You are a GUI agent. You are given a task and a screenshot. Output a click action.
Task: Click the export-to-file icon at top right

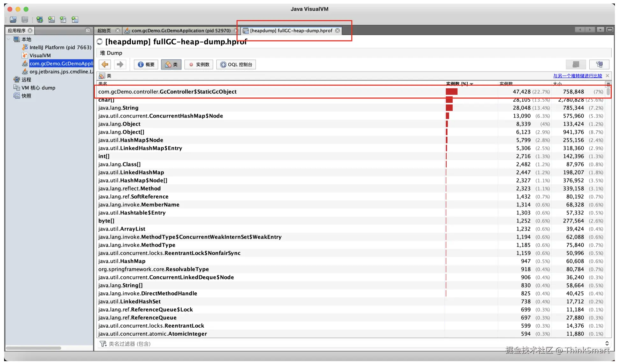tap(599, 65)
